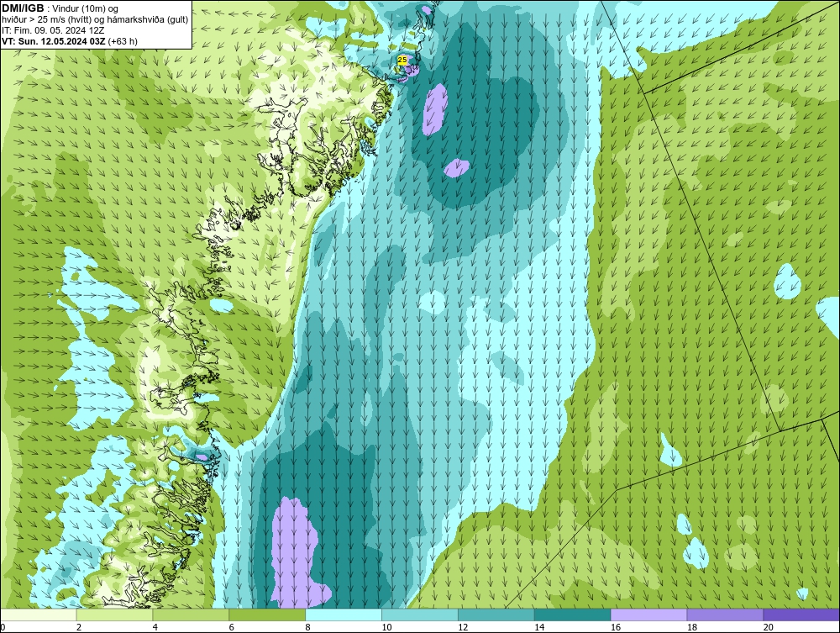Image resolution: width=840 pixels, height=633 pixels.
Task: Click the 18–20 m/s medium purple swatch
Action: pyautogui.click(x=726, y=615)
